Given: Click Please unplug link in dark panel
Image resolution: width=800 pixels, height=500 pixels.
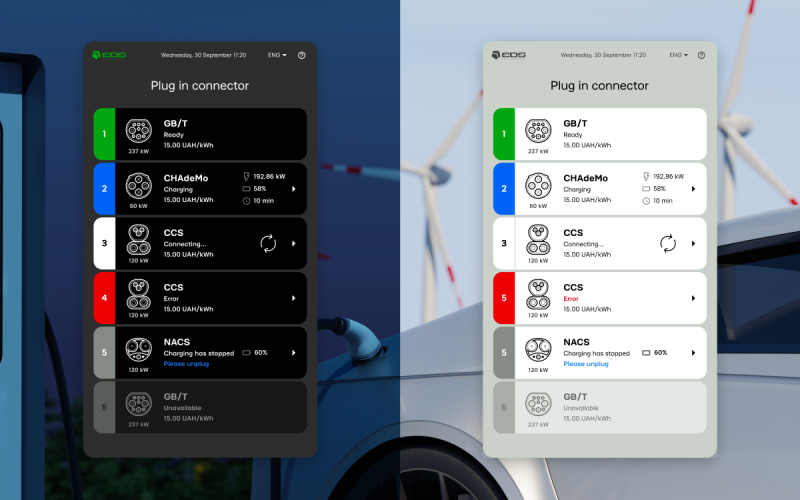Looking at the screenshot, I should [x=186, y=364].
